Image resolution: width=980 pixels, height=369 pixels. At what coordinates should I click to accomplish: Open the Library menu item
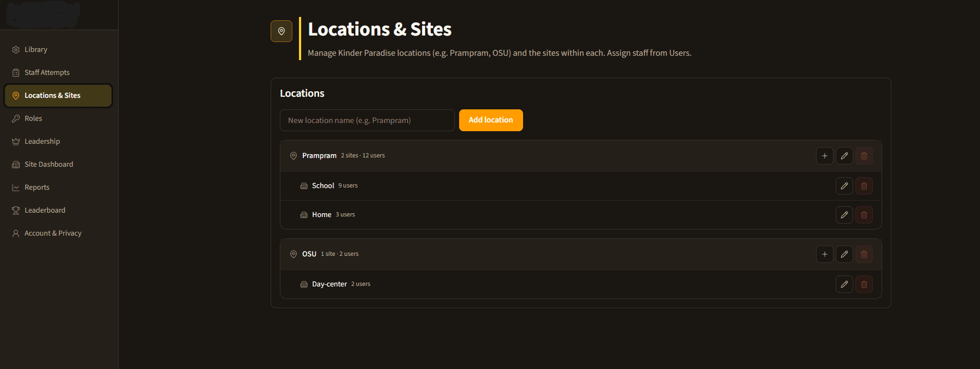(58, 50)
